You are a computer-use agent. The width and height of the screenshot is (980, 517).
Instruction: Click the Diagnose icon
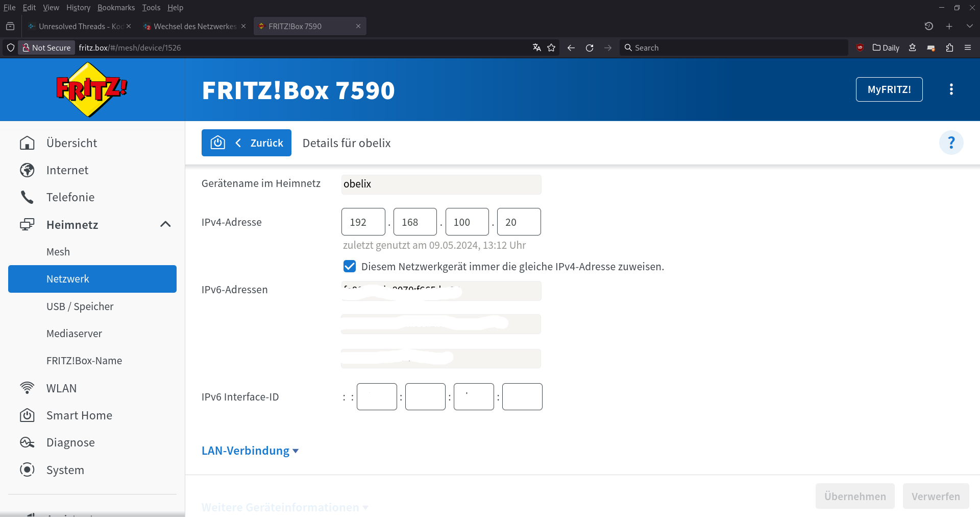pyautogui.click(x=27, y=442)
